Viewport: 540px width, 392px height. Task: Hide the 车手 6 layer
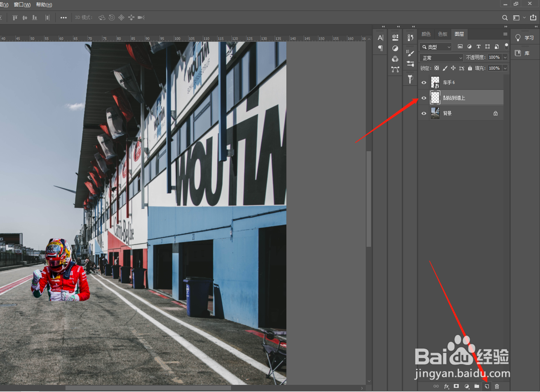(x=424, y=82)
